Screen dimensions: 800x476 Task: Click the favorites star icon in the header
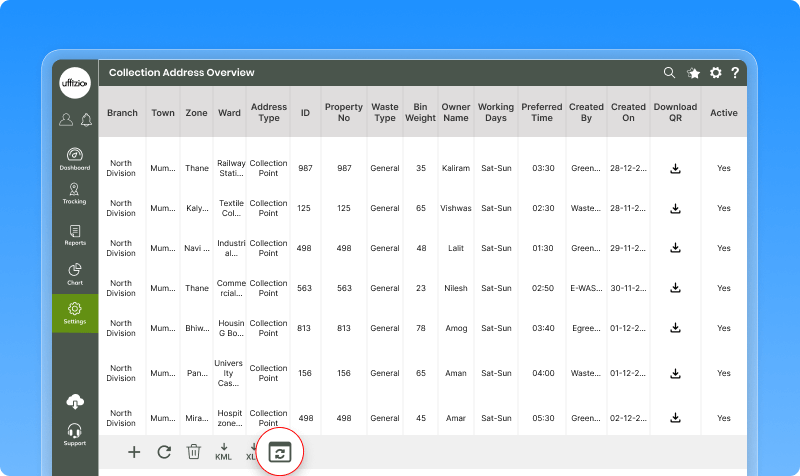pyautogui.click(x=694, y=73)
